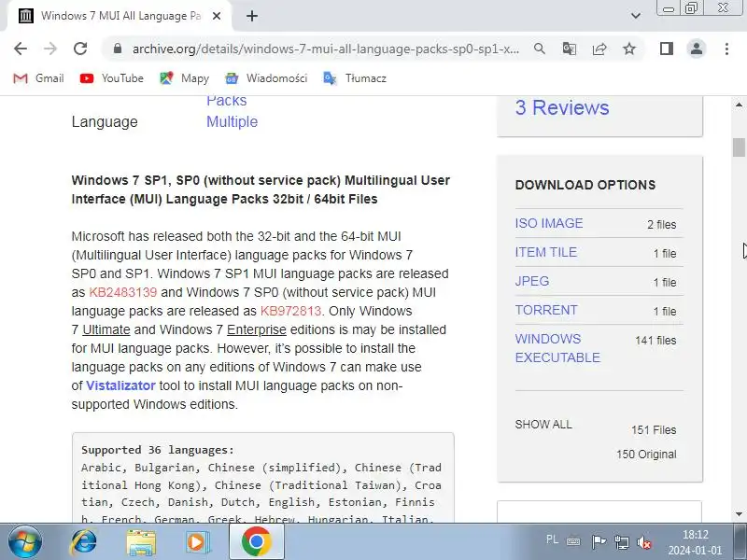Open YouTube bookmark
747x560 pixels.
111,78
